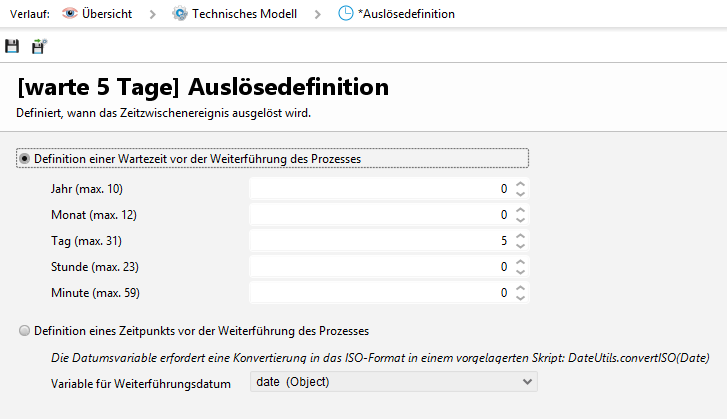Switch to the Auslösedefinition breadcrumb item
The height and width of the screenshot is (419, 727).
point(406,14)
